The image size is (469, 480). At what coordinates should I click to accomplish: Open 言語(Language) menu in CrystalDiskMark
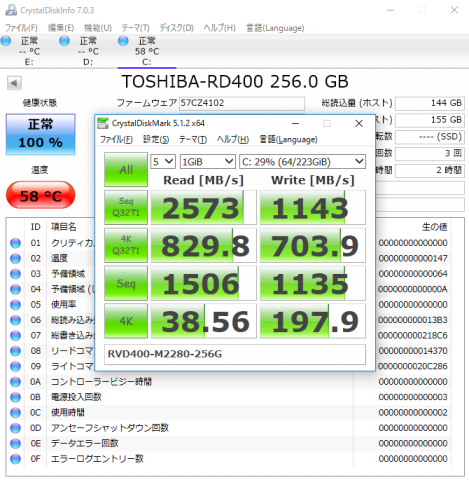(288, 139)
